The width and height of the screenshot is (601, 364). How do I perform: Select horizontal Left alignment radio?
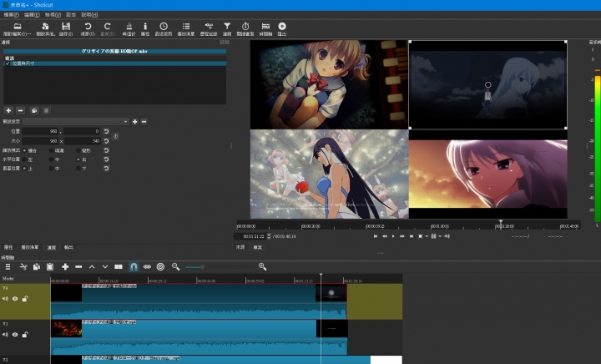[x=24, y=159]
